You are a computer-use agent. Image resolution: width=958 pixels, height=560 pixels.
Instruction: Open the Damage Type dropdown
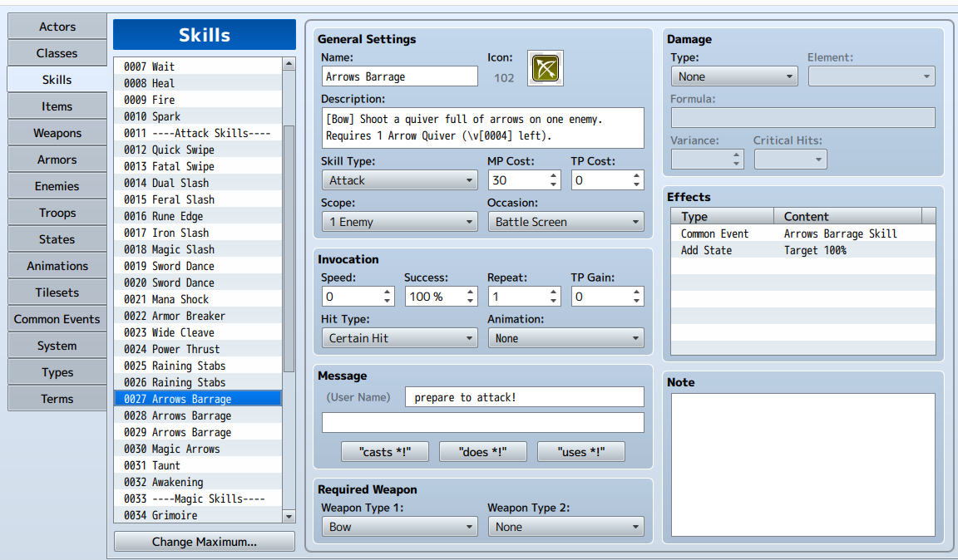point(733,76)
